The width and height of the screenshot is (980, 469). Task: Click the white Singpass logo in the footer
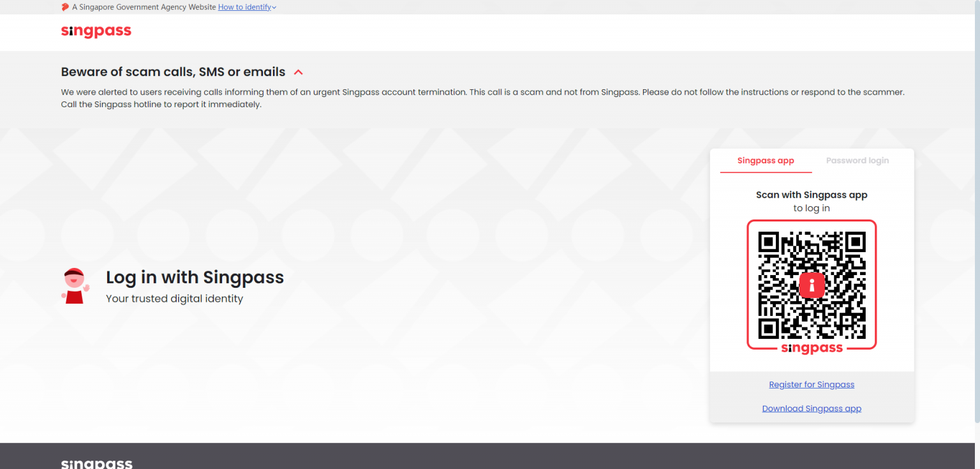(96, 463)
